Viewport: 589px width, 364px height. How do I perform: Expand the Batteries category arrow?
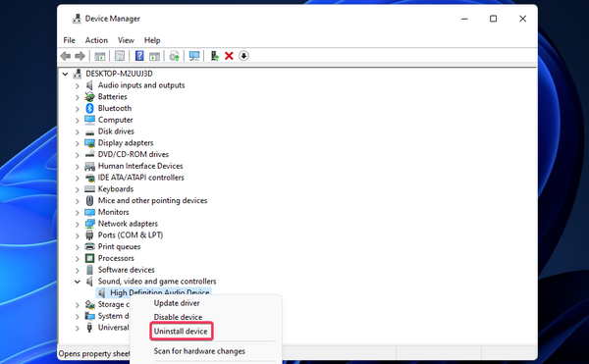point(77,97)
